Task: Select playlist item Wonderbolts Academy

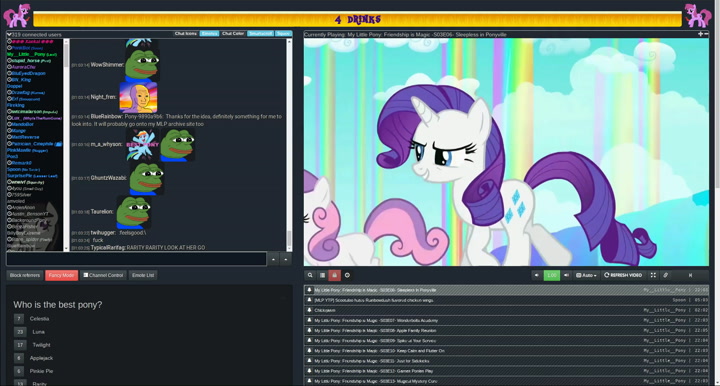Action: (506, 320)
